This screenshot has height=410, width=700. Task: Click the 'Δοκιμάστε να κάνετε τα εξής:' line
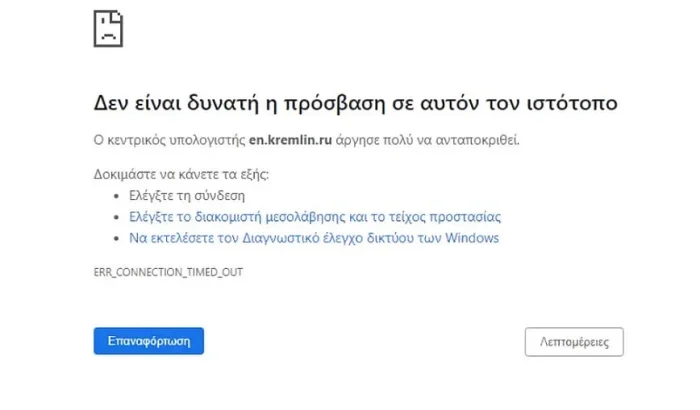tap(181, 174)
